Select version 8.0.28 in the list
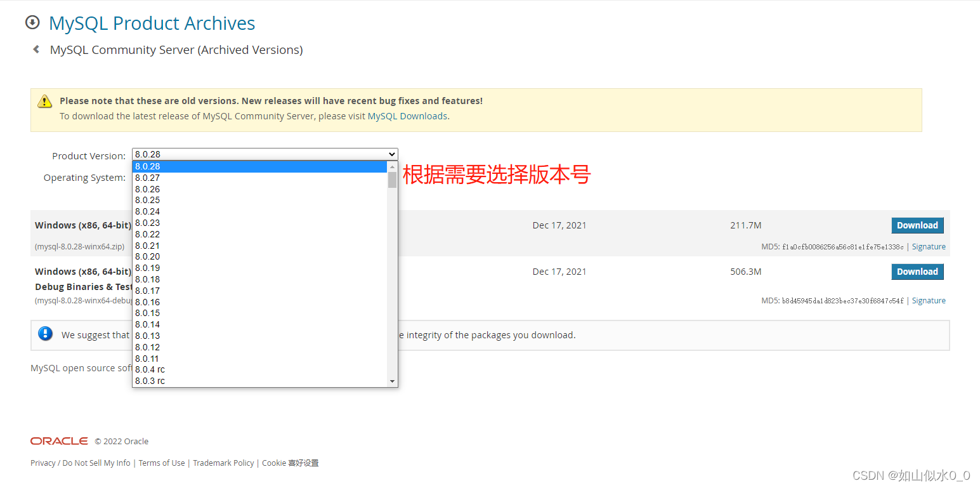980x488 pixels. point(259,166)
